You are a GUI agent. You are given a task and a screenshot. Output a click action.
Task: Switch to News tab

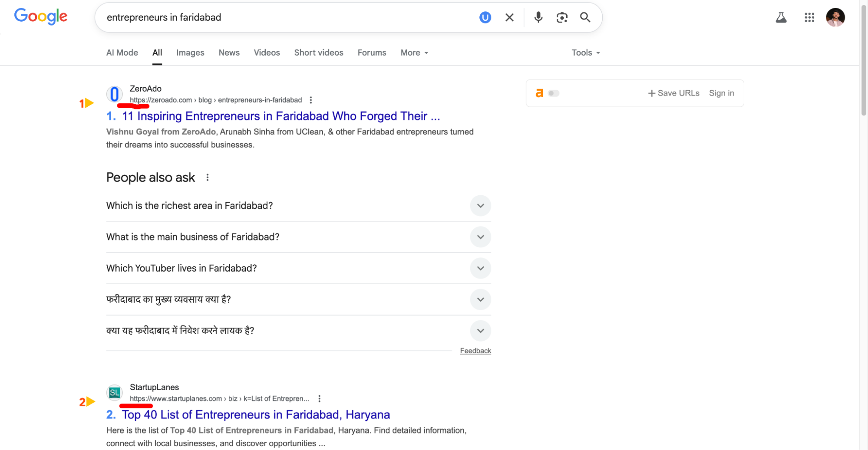point(229,53)
